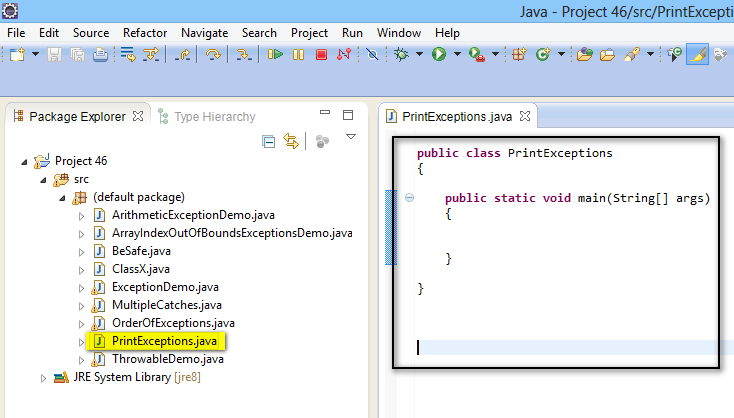Open the Debug dropdown arrow

[419, 54]
